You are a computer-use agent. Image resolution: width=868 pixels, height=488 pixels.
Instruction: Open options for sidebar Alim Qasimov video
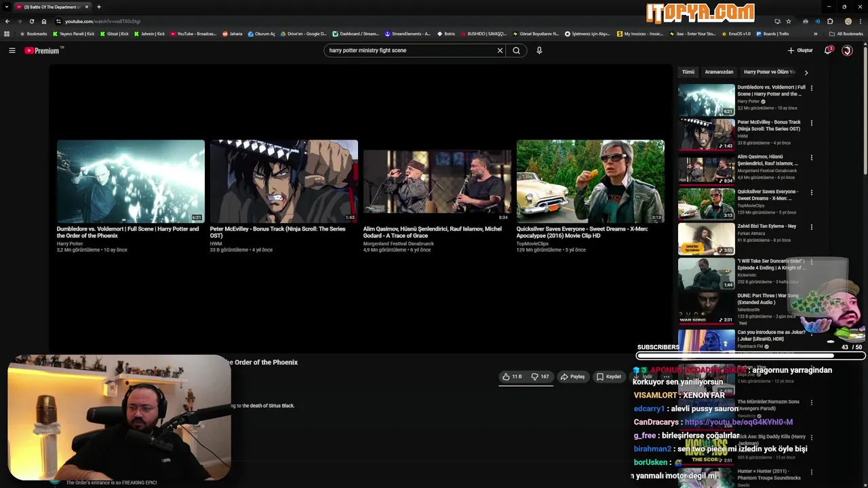[811, 157]
